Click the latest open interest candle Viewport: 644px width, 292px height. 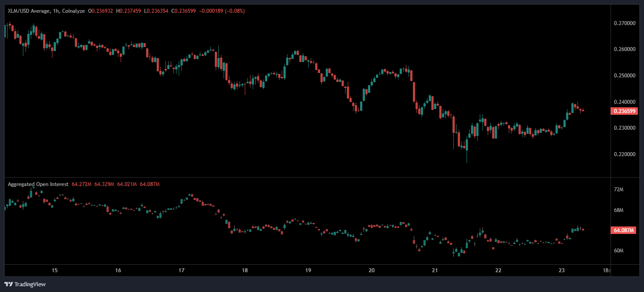583,230
